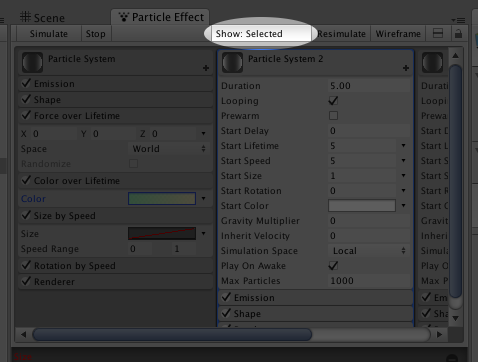Viewport: 478px width, 362px height.
Task: Uncheck Looping in Particle System 2
Action: [x=333, y=100]
